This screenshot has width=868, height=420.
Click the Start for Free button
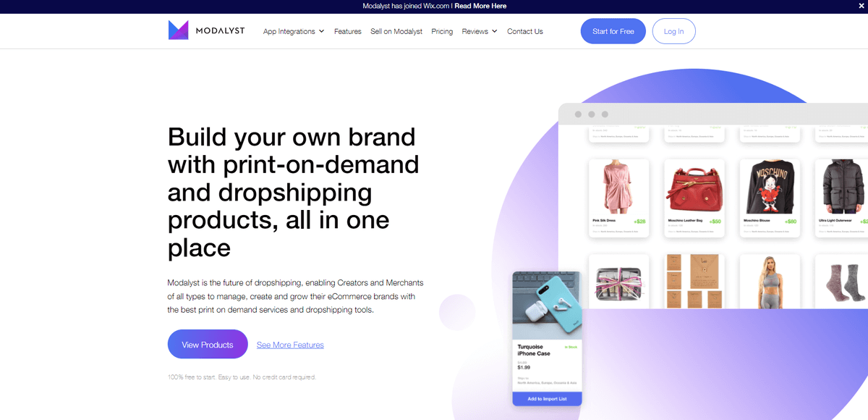613,31
